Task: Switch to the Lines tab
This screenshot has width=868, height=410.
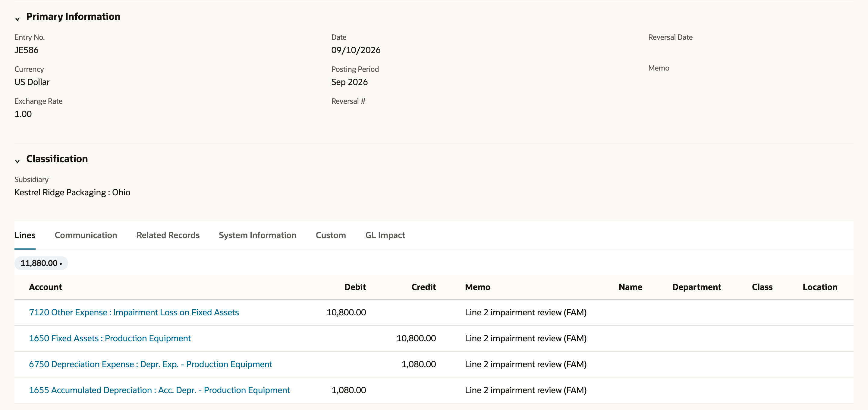Action: point(25,235)
